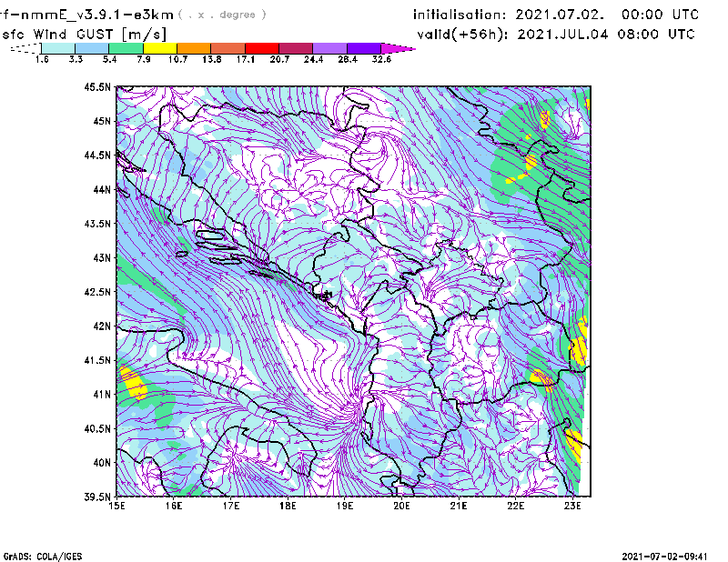Screen dimensions: 728x562
Task: Click the 17E longitude label
Action: 231,506
